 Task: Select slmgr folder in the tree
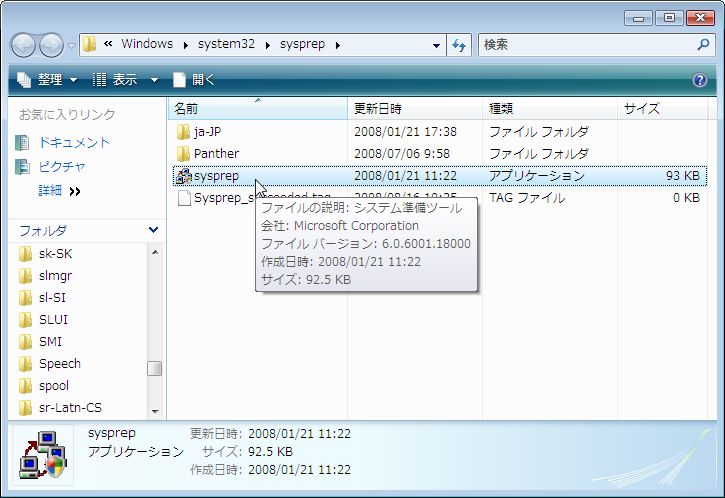tap(55, 276)
